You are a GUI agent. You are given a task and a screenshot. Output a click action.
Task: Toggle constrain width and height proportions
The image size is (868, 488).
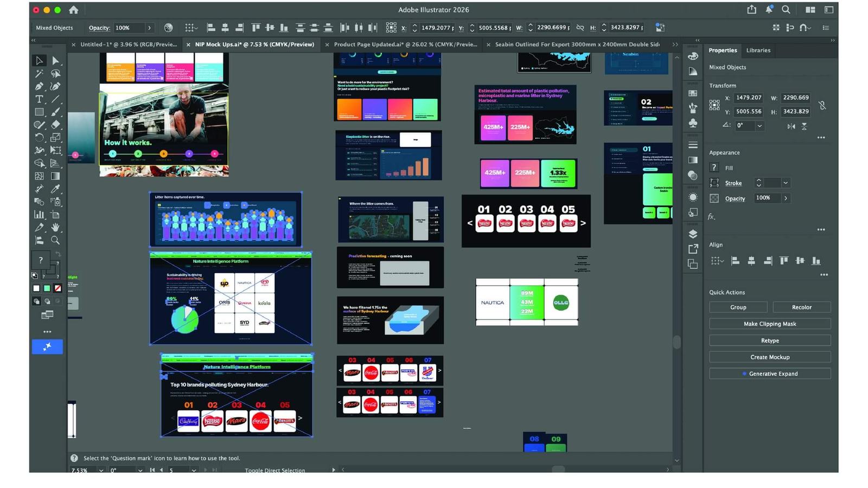coord(822,105)
